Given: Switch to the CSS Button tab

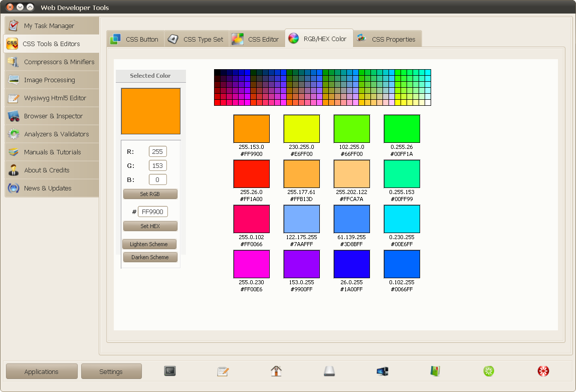Looking at the screenshot, I should tap(135, 39).
